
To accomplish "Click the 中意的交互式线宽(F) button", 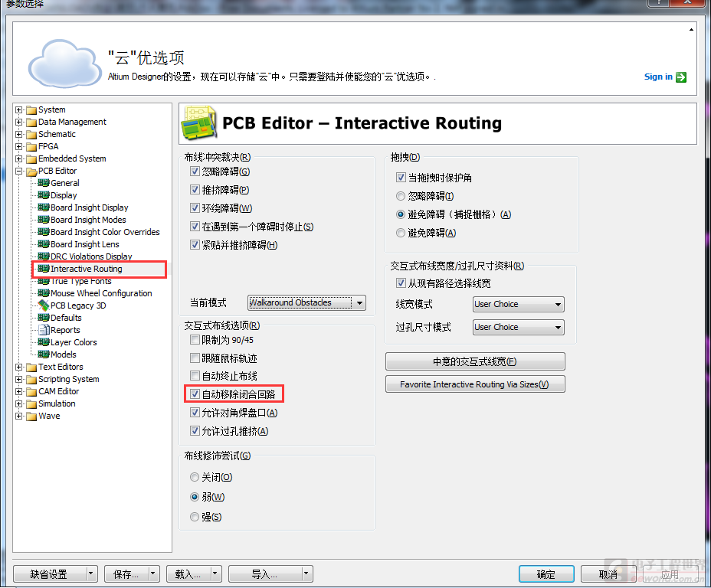I will [475, 361].
